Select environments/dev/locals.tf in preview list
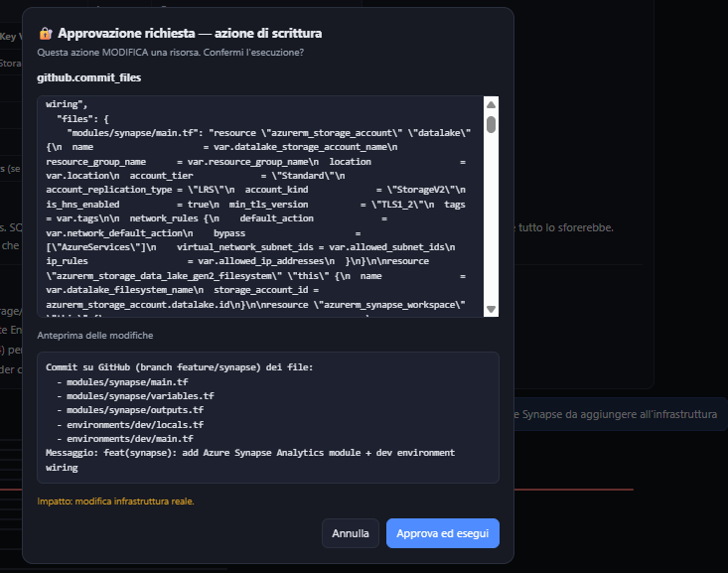The image size is (728, 573). [x=135, y=425]
